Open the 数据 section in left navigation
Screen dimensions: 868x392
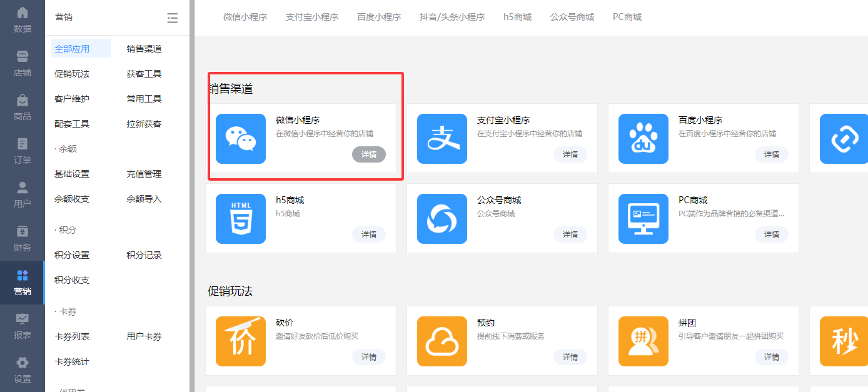(23, 20)
